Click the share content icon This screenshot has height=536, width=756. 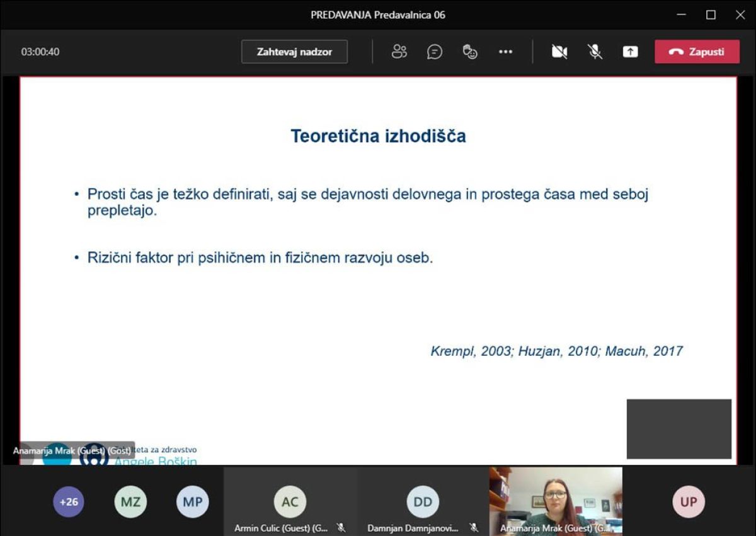click(x=631, y=52)
